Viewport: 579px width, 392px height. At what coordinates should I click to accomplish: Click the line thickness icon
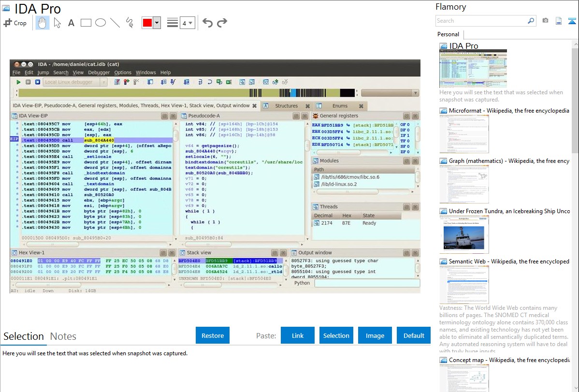click(x=173, y=23)
